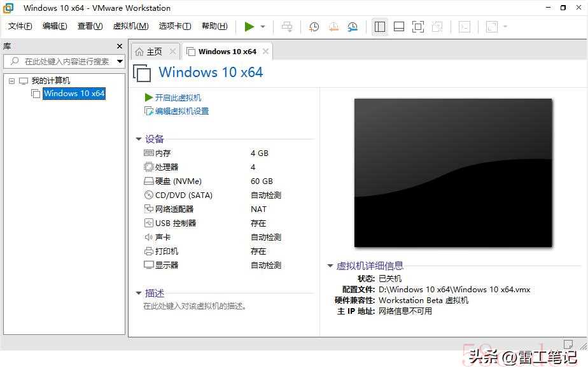The image size is (588, 375).
Task: Collapse the 我的计算机 tree node
Action: tap(11, 81)
